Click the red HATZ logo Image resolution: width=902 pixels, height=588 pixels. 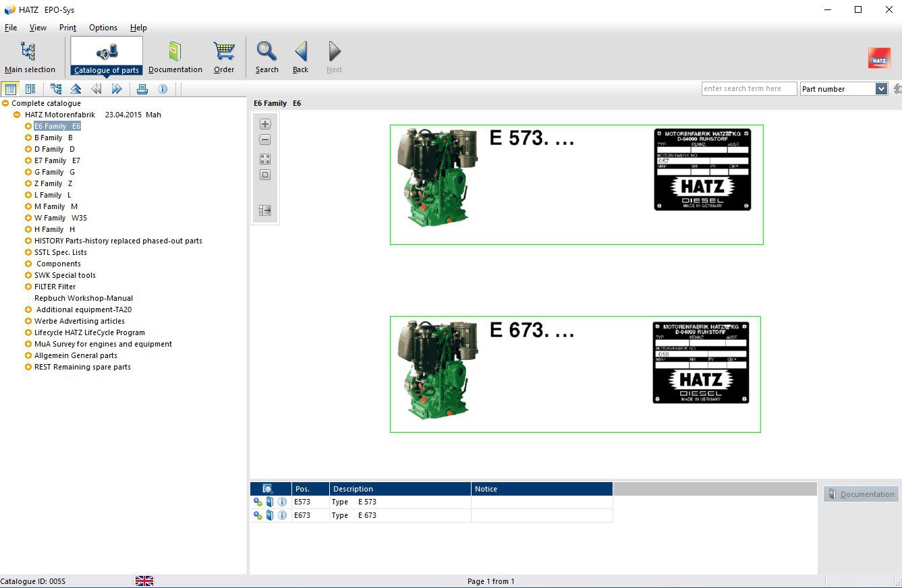(x=879, y=58)
